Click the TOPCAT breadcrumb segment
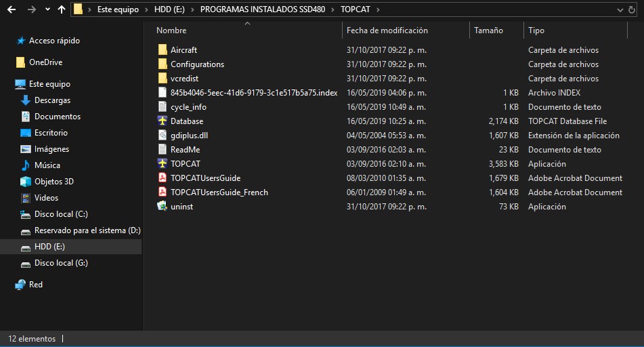The height and width of the screenshot is (347, 644). click(356, 9)
